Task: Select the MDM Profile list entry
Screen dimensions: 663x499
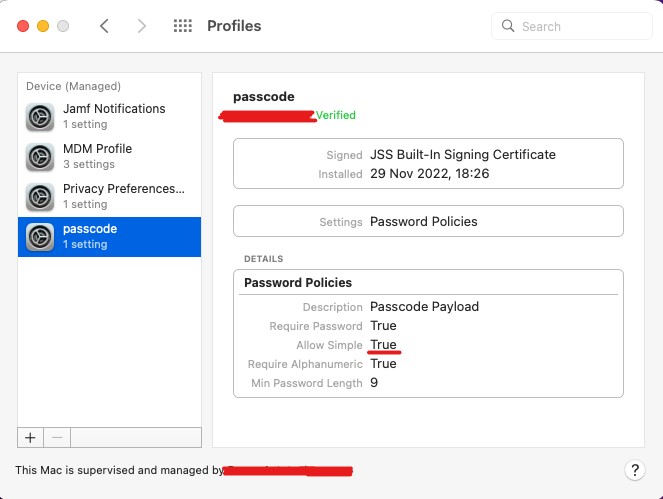Action: (110, 157)
